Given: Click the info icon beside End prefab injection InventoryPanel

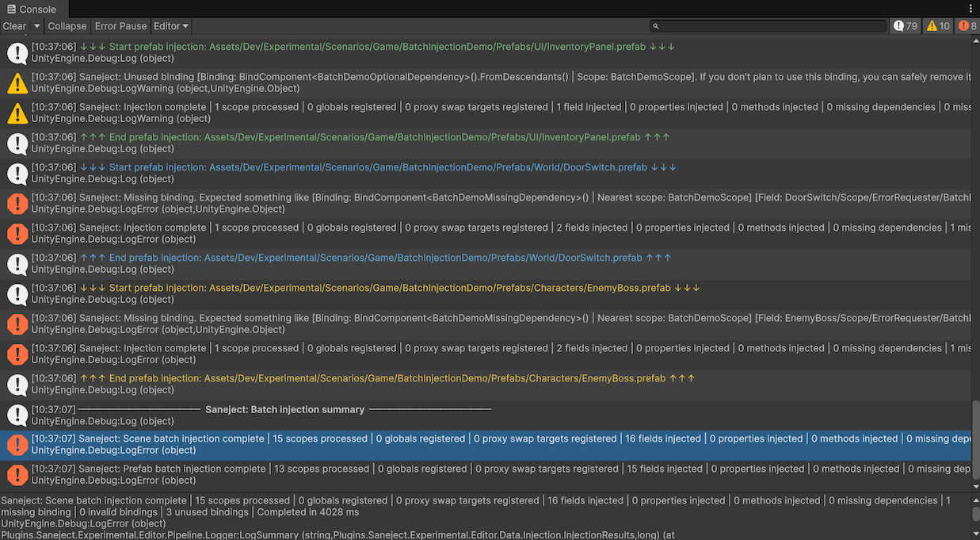Looking at the screenshot, I should tap(17, 143).
